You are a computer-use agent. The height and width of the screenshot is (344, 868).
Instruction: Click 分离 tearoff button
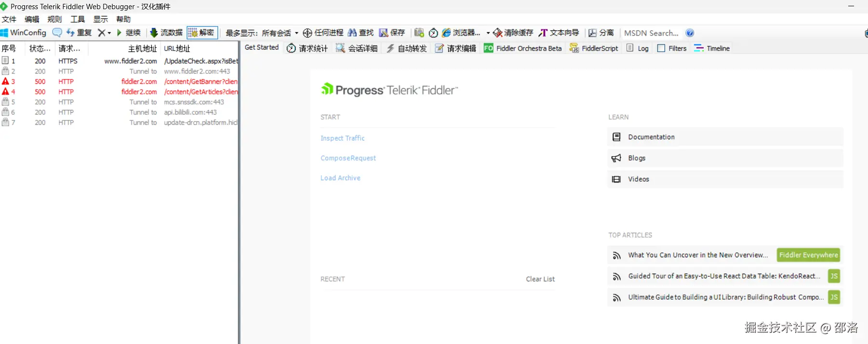coord(601,33)
